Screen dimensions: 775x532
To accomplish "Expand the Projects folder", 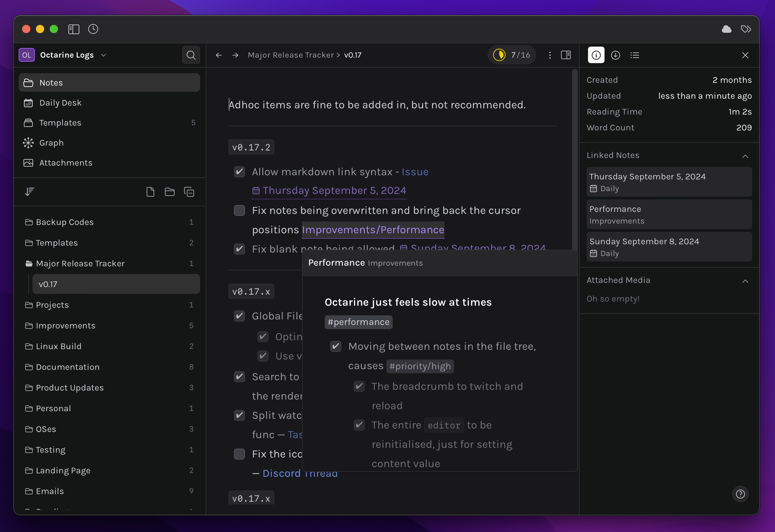I will [109, 305].
